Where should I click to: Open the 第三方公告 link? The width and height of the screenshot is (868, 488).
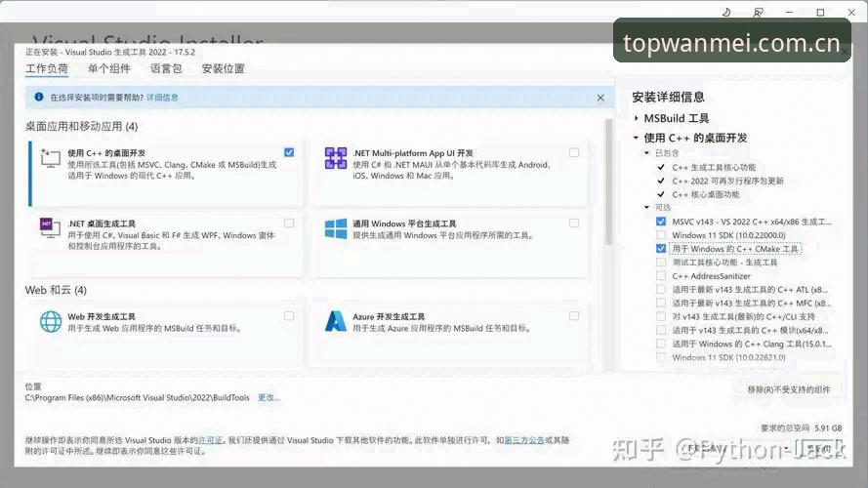[523, 440]
